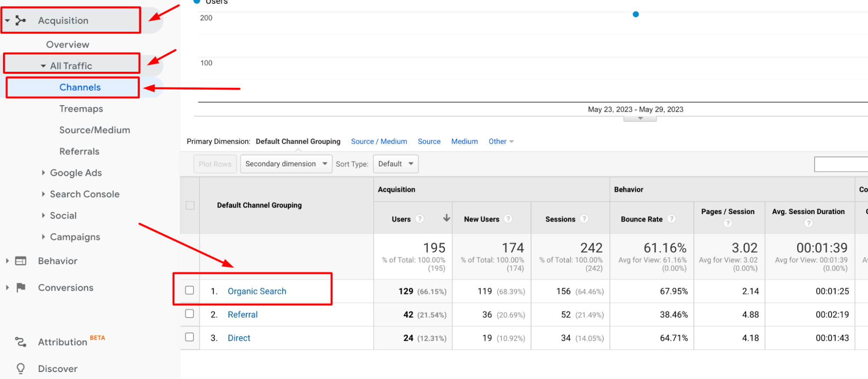
Task: Click the Discover lightbulb icon
Action: point(21,369)
